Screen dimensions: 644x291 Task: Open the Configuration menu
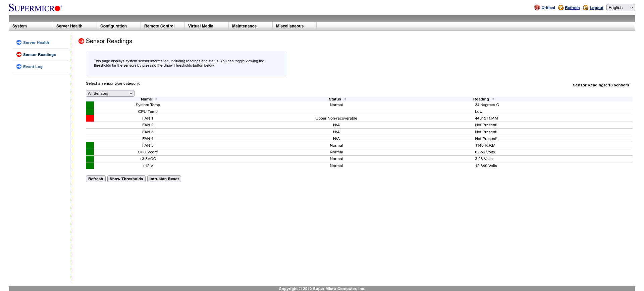click(113, 26)
